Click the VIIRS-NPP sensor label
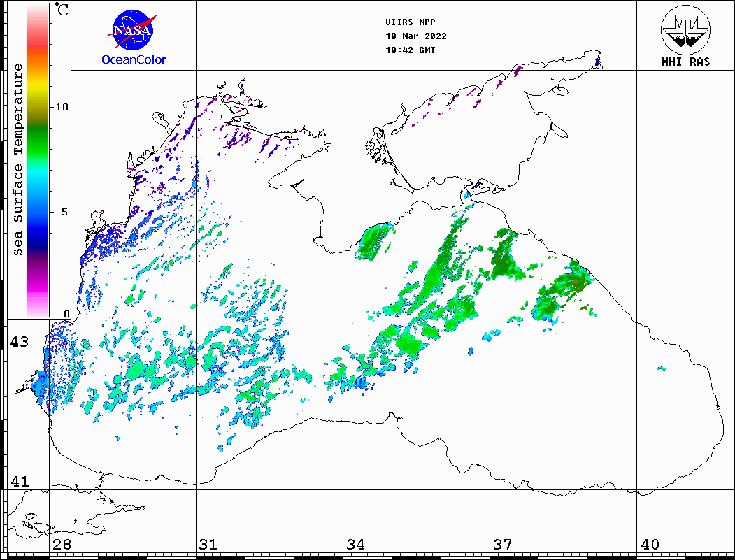Viewport: 735px width, 560px height. (410, 22)
